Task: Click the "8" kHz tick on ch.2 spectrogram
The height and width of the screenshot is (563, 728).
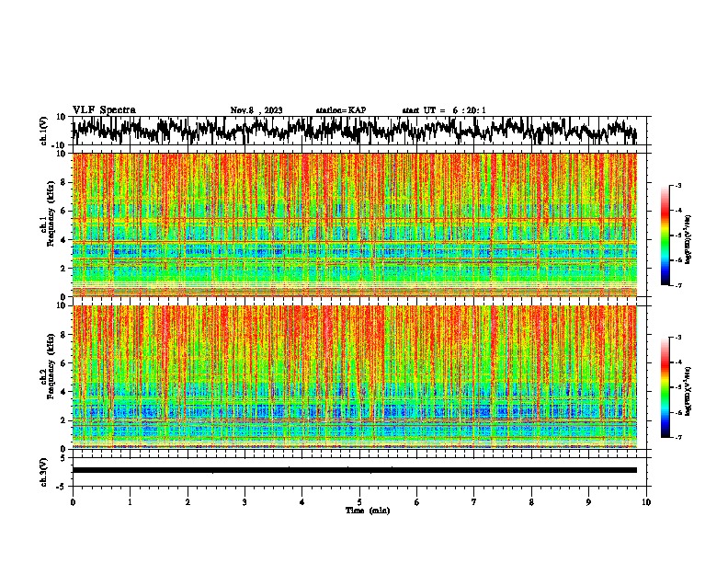Action: (64, 335)
